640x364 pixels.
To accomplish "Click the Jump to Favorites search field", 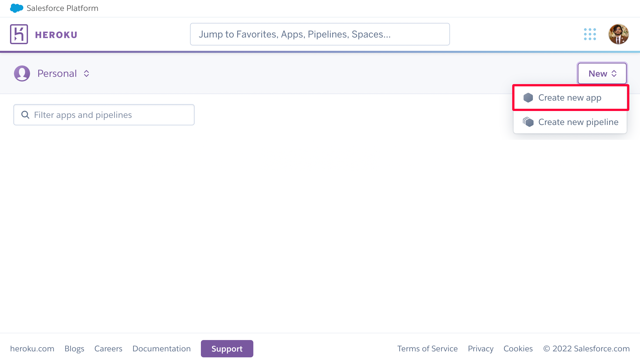I will pos(320,34).
